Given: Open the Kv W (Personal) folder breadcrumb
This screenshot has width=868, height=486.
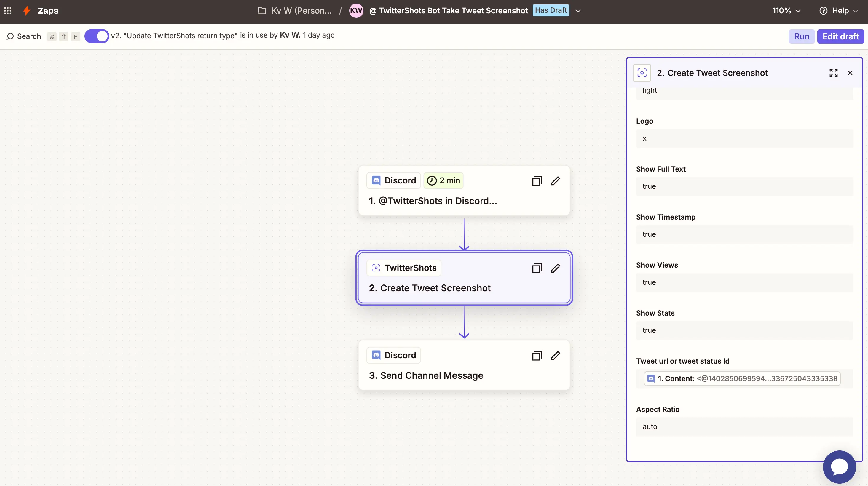Looking at the screenshot, I should tap(295, 11).
